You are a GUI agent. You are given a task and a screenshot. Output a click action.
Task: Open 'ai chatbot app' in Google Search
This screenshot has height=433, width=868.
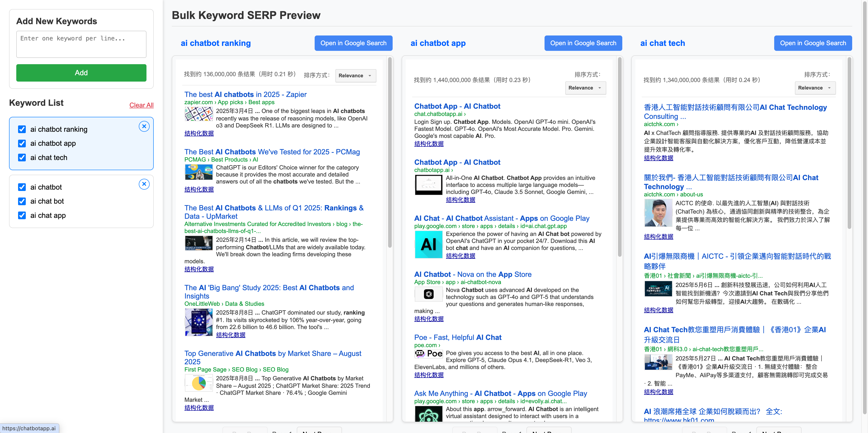coord(583,43)
